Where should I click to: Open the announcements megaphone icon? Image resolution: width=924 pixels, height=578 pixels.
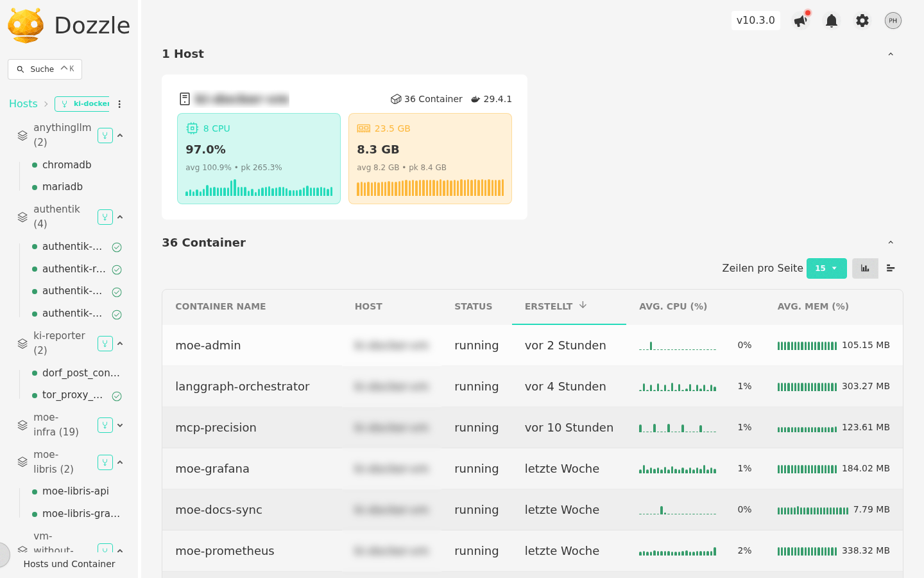coord(800,21)
